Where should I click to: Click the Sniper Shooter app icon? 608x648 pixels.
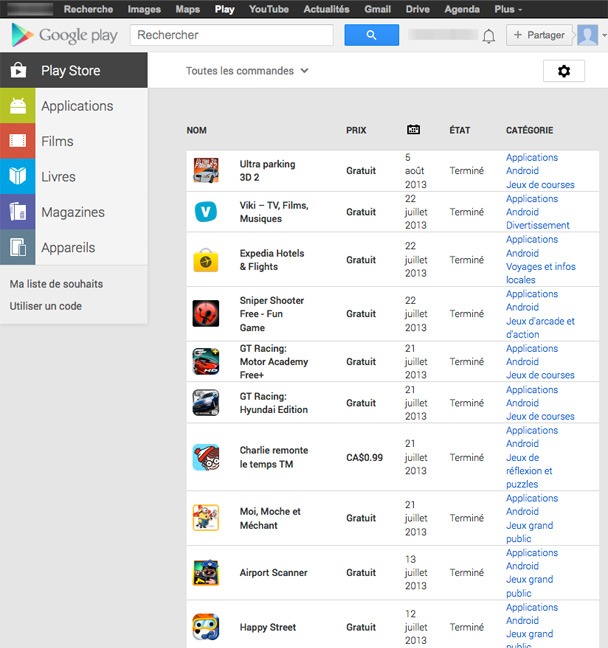206,313
